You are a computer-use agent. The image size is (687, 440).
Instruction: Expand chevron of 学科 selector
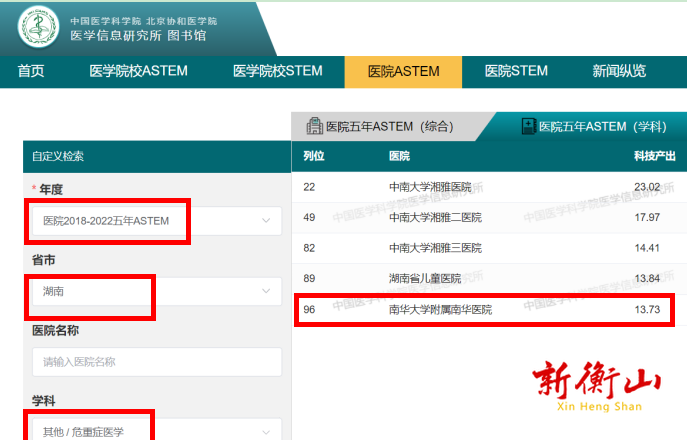pos(266,432)
